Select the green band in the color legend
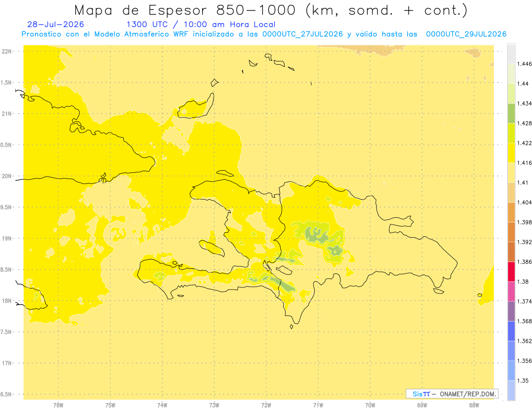532x411 pixels. pos(511,113)
